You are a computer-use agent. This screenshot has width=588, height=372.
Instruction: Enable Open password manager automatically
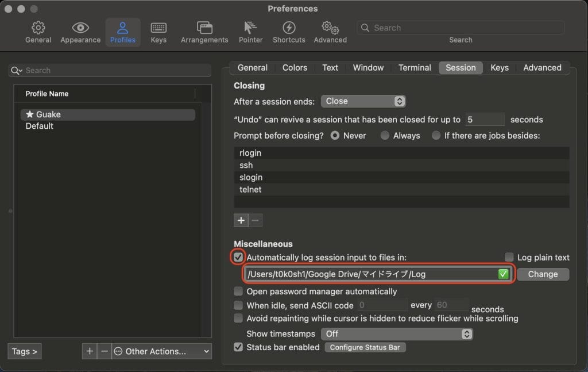click(x=238, y=292)
